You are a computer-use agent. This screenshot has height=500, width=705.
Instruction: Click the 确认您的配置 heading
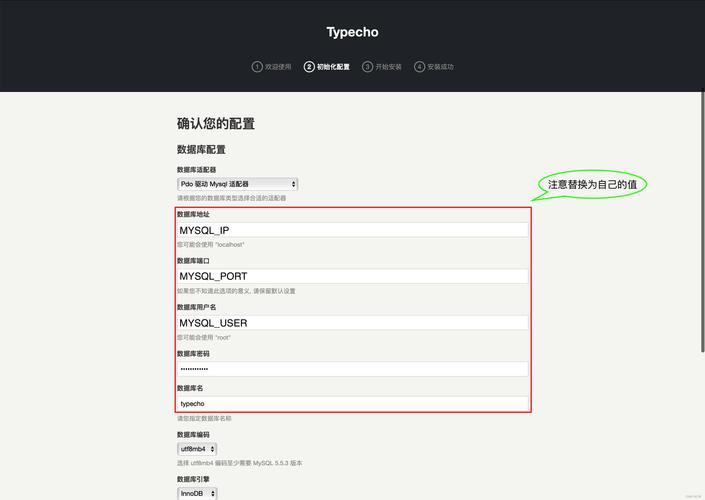(216, 124)
